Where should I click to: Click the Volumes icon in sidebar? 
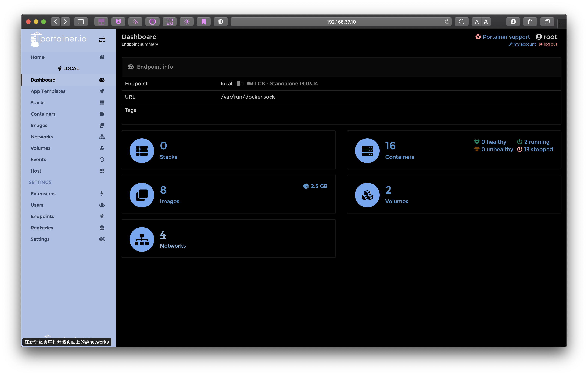102,148
